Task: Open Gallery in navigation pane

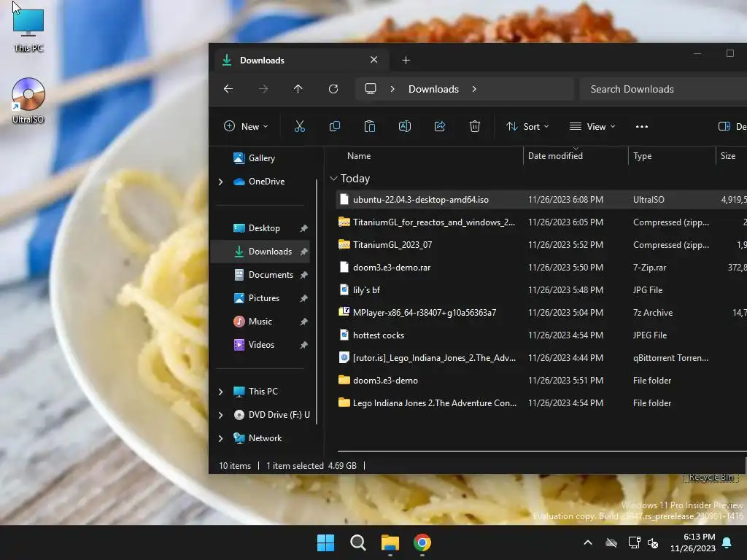Action: tap(262, 158)
